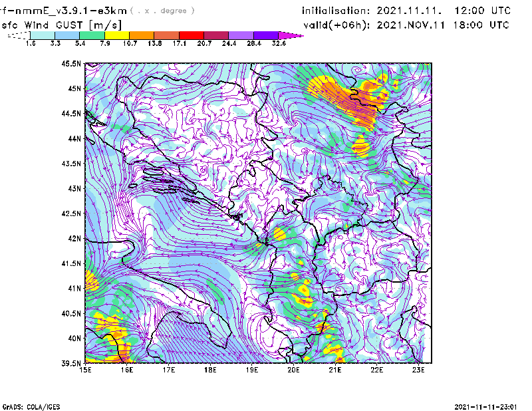Click the '43N' latitude axis label

(x=74, y=188)
